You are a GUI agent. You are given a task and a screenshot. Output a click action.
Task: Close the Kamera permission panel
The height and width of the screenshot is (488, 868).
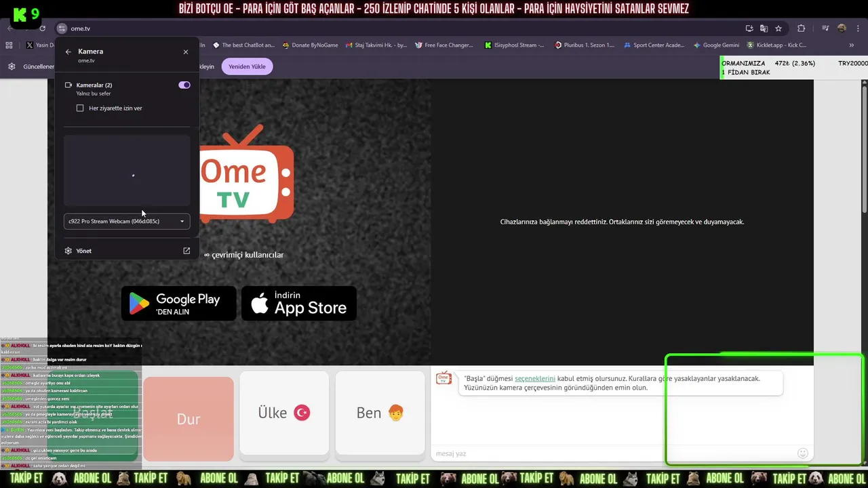(186, 52)
